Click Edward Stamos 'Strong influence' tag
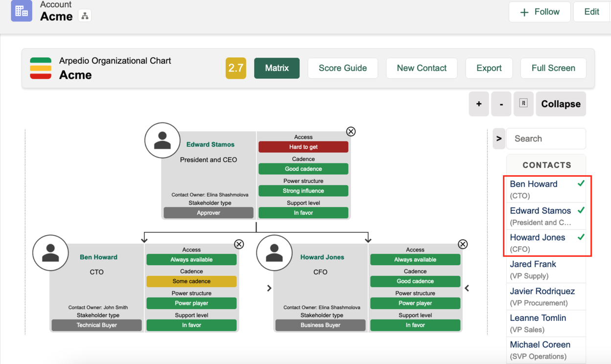 304,191
